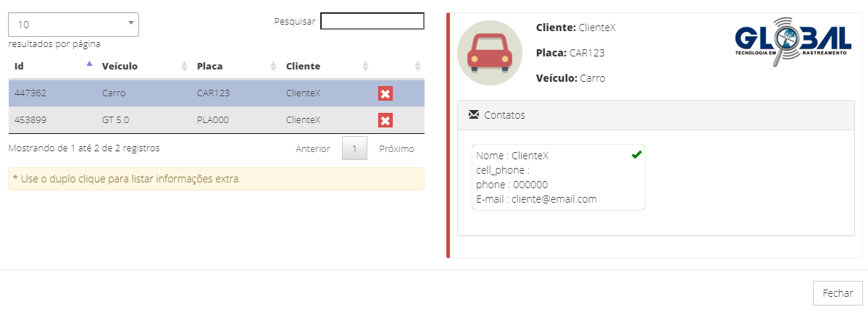The image size is (868, 312).
Task: Click sort arrows on the last empty column
Action: click(x=417, y=66)
